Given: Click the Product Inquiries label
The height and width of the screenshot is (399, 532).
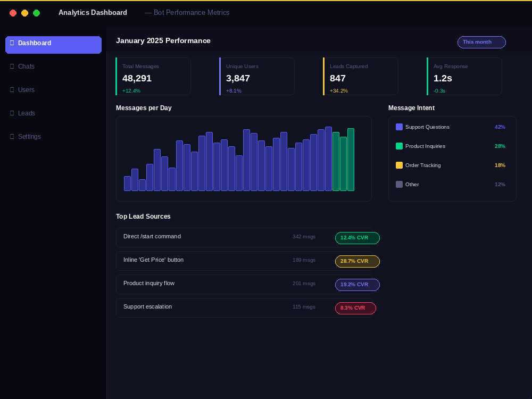Looking at the screenshot, I should tap(425, 146).
